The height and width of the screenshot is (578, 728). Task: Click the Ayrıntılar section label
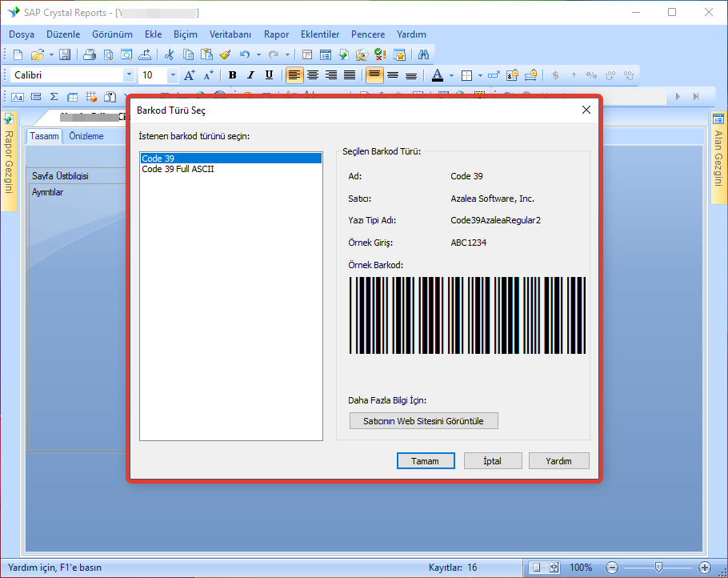tap(47, 192)
